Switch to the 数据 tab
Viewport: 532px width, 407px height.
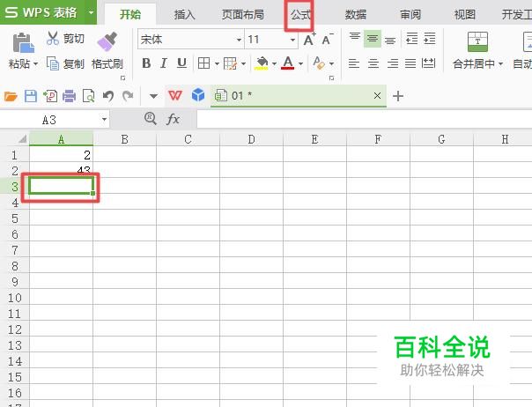click(x=356, y=15)
